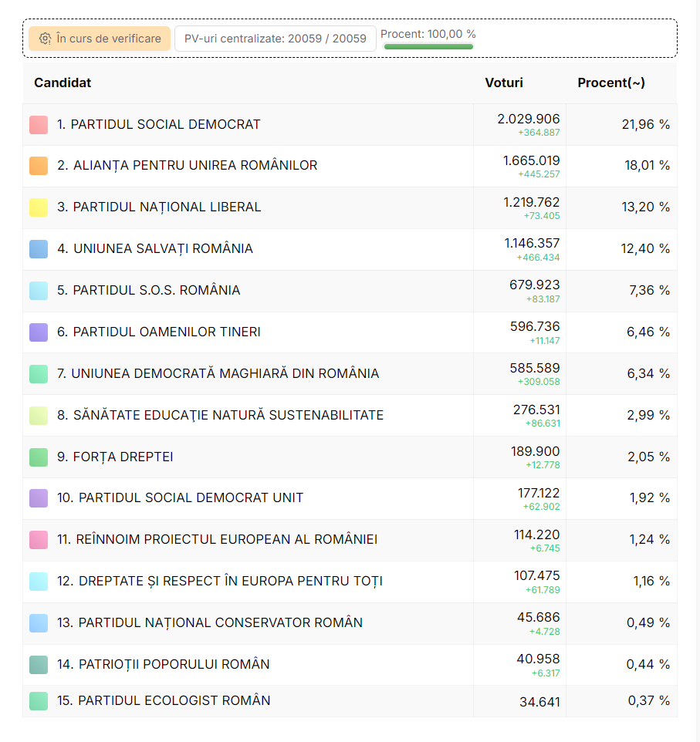
Task: Sort by the Voturi column header
Action: pos(503,83)
